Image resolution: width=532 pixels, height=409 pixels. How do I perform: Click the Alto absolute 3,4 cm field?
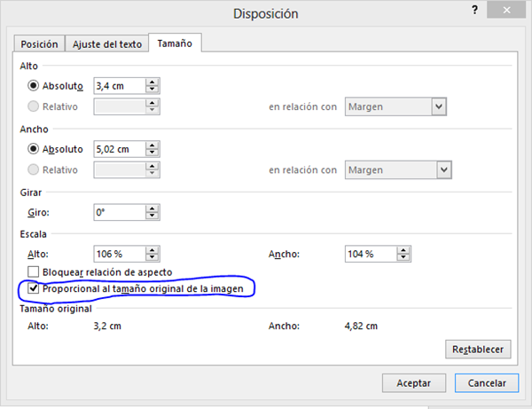(x=120, y=86)
